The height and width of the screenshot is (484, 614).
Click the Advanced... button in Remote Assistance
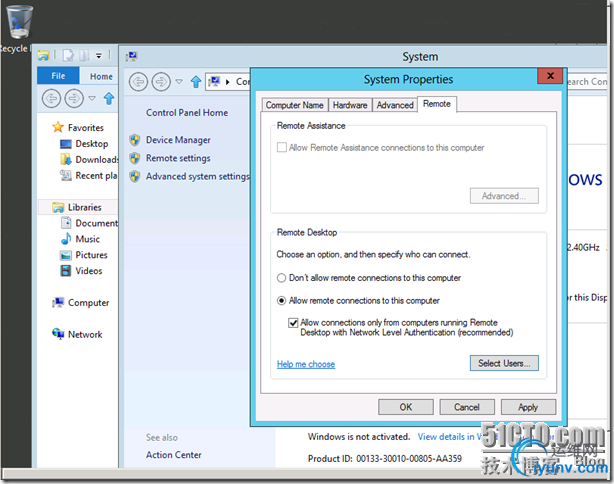504,196
